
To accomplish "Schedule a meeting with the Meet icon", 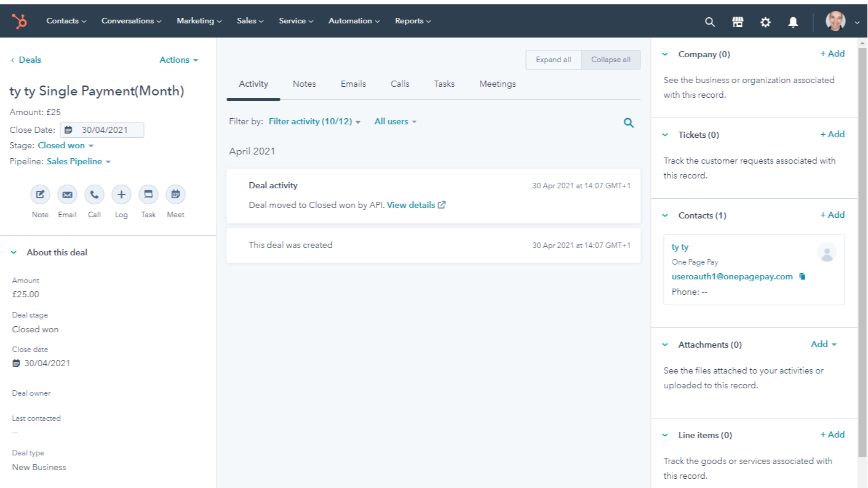I will pyautogui.click(x=175, y=194).
